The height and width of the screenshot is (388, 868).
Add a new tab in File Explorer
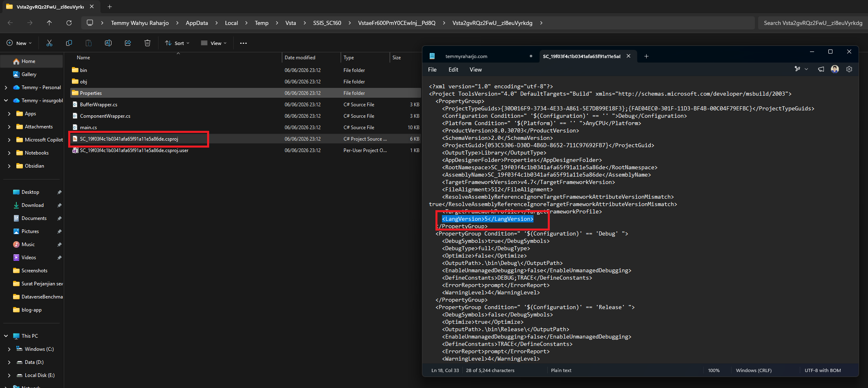coord(109,7)
